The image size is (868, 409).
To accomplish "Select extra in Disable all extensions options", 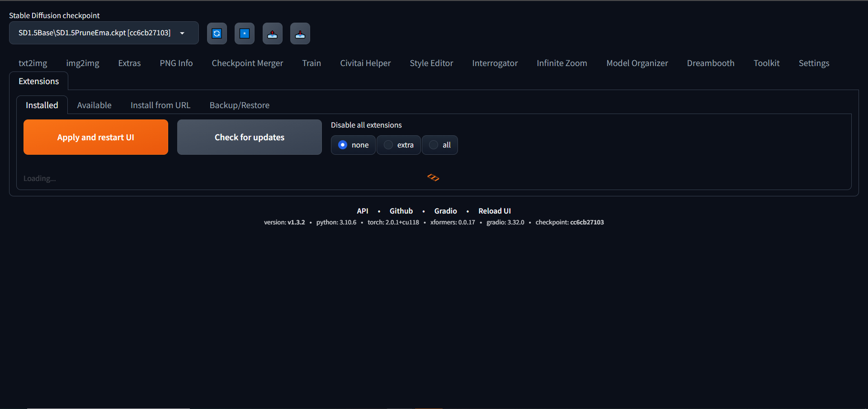I will 398,145.
